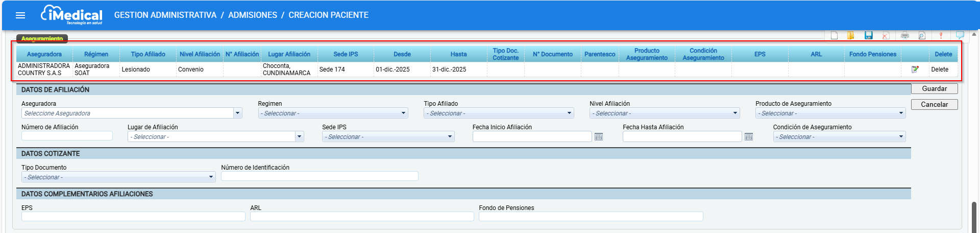
Task: Click the Número de Afiliación input field
Action: coord(67,136)
